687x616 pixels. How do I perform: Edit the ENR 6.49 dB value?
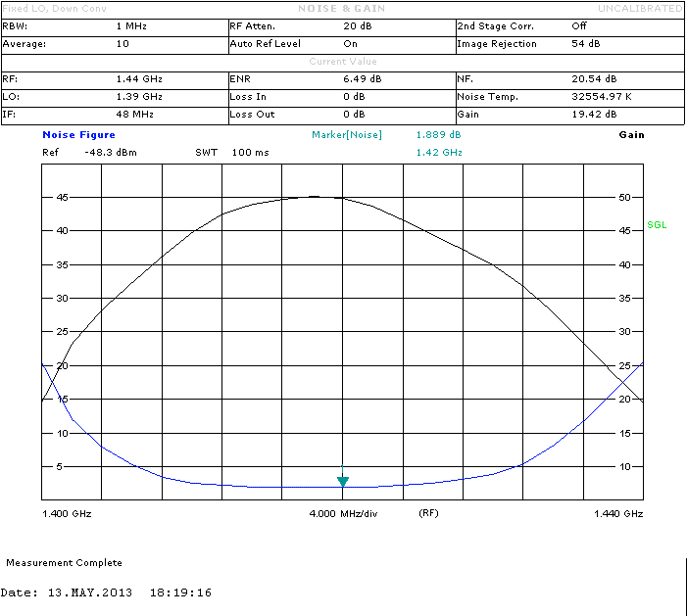354,79
